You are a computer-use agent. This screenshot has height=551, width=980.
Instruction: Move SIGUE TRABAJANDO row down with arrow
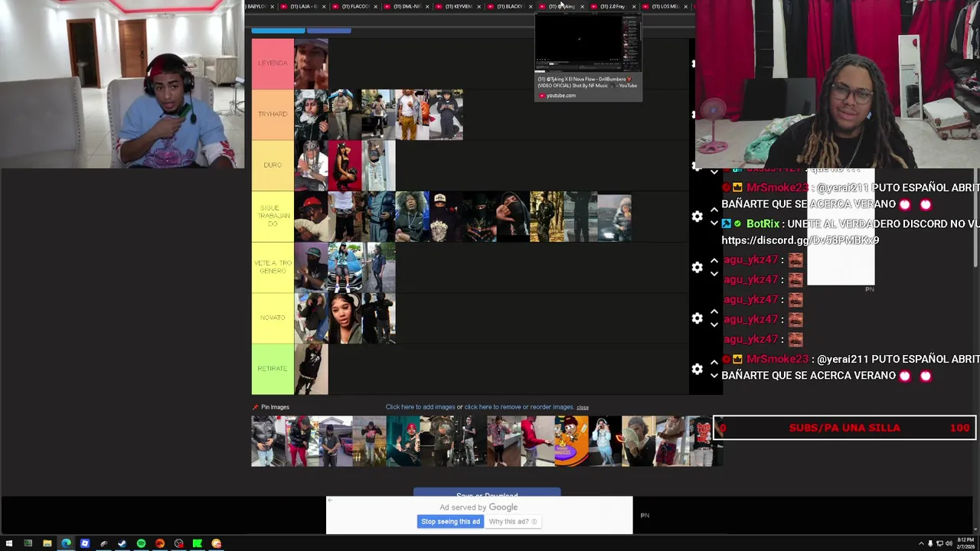[x=714, y=223]
